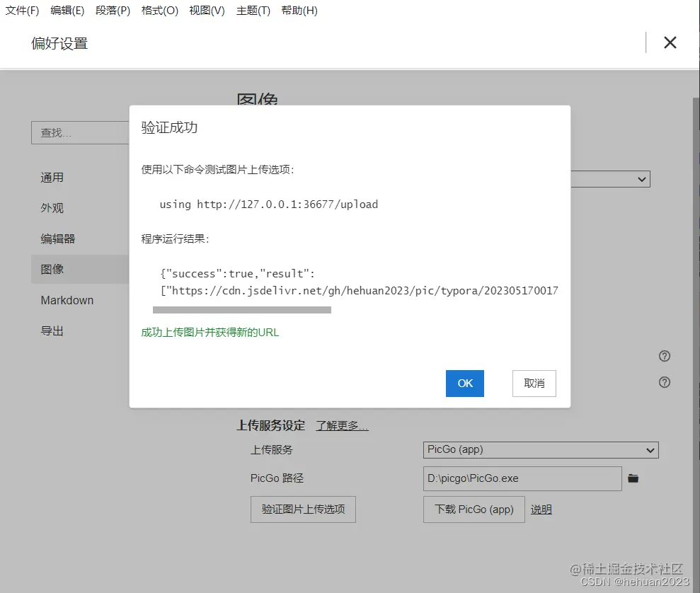Open the 文件(F) menu

[22, 11]
